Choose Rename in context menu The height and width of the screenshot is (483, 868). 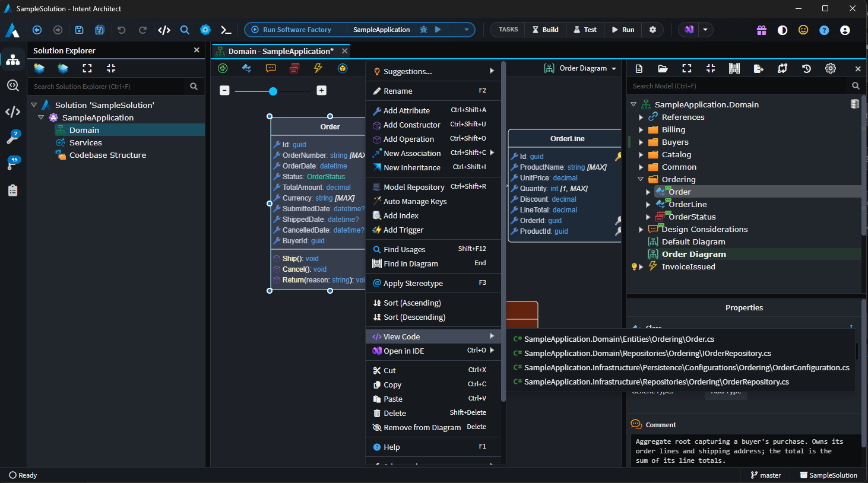[x=433, y=91]
